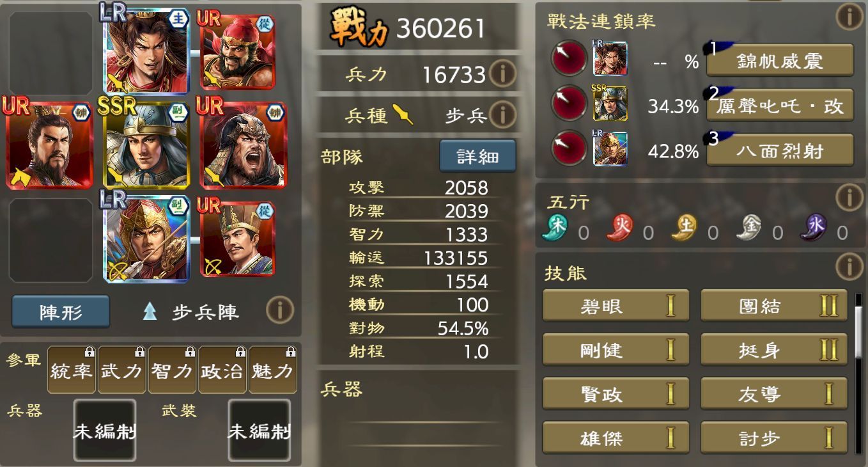868x467 pixels.
Task: Tap info icon beside 步兵 troop type
Action: click(502, 115)
